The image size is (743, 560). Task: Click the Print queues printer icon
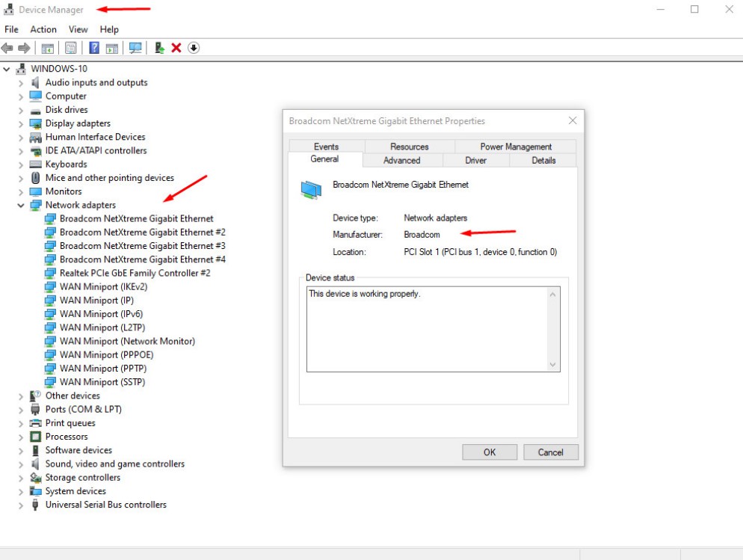(x=36, y=423)
